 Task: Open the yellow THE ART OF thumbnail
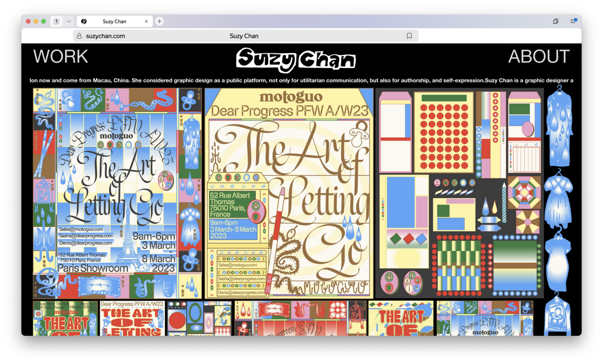[x=401, y=318]
